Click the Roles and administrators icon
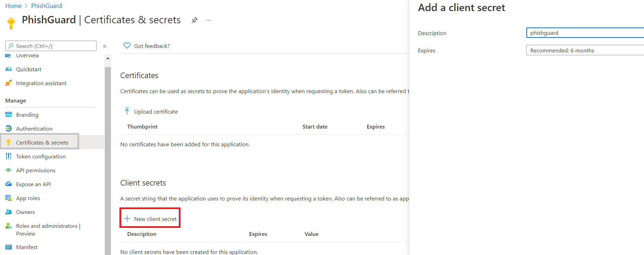The width and height of the screenshot is (644, 255). pyautogui.click(x=9, y=226)
